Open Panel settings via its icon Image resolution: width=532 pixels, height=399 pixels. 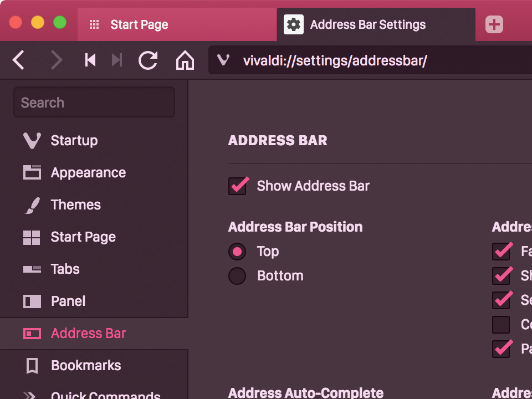32,301
